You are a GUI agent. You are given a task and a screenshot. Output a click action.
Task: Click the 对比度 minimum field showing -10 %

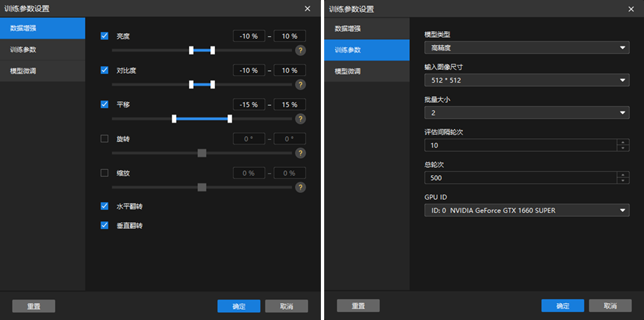pos(248,70)
